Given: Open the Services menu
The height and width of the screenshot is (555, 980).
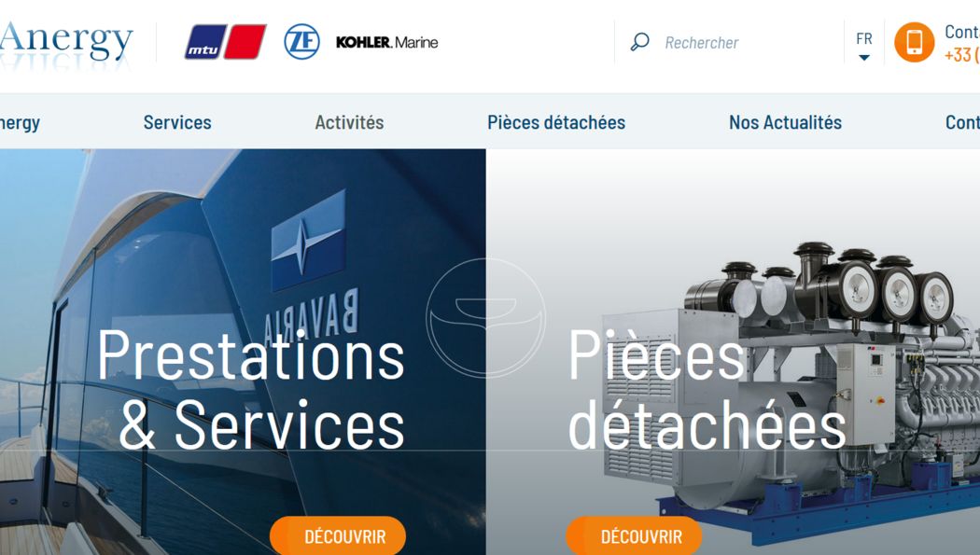Looking at the screenshot, I should 177,122.
